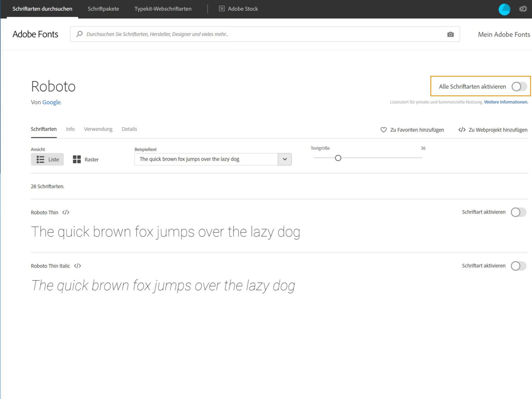Click the Beispieltext sample text field

click(206, 159)
